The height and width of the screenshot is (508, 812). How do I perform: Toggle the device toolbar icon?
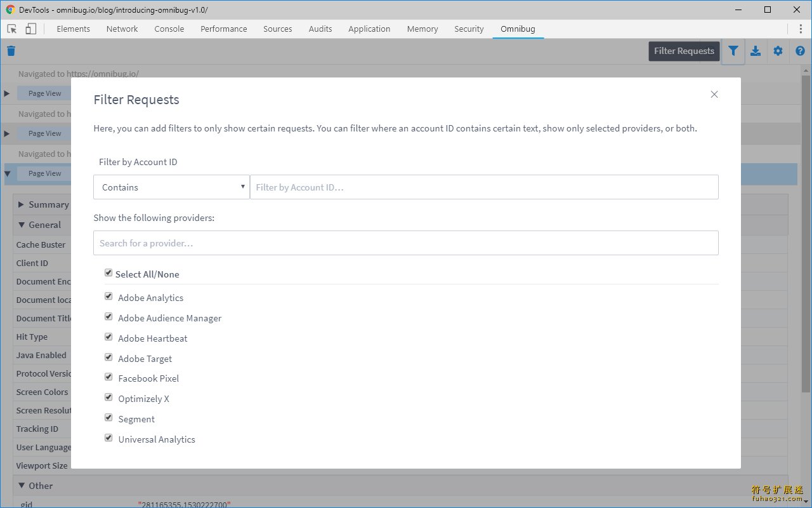coord(30,29)
